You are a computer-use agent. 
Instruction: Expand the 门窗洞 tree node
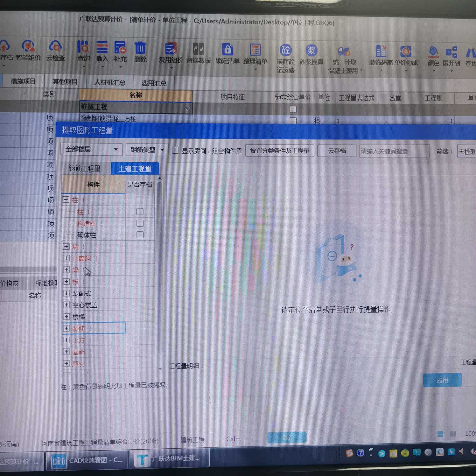tap(66, 258)
